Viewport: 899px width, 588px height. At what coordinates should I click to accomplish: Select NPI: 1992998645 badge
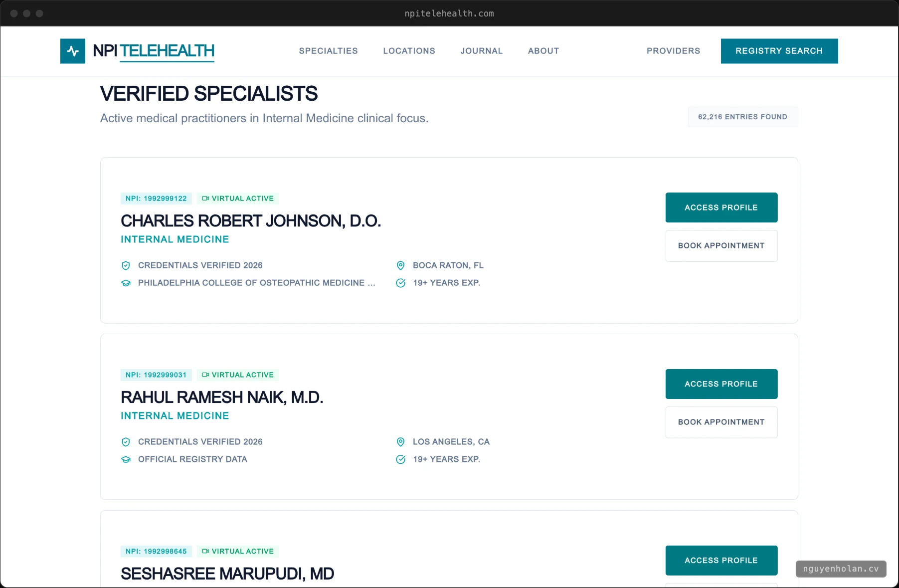click(156, 552)
